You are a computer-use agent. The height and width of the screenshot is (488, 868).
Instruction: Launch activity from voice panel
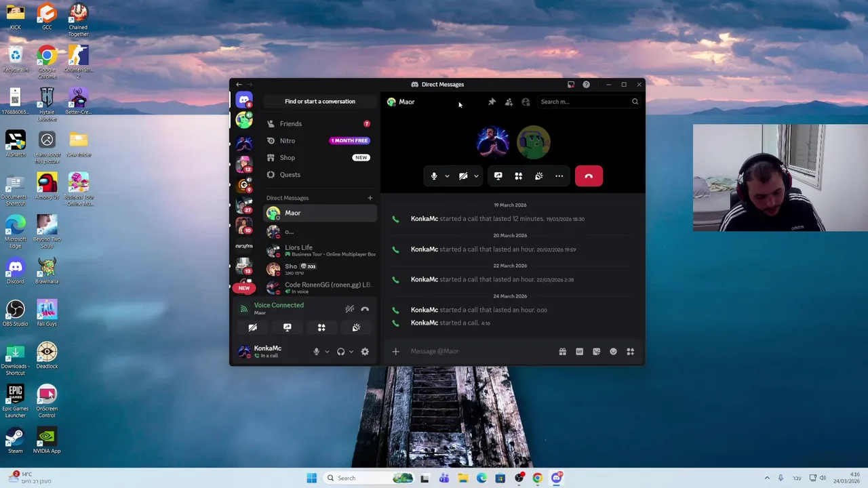(x=321, y=327)
